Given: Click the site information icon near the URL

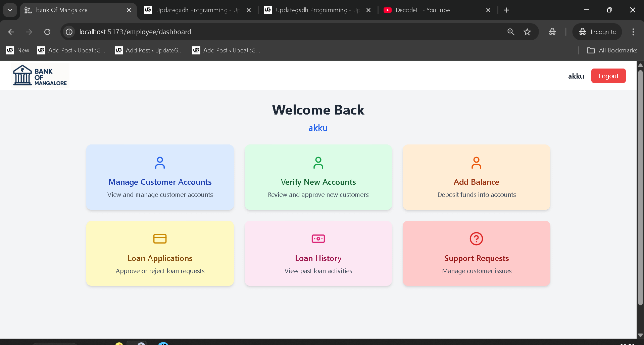Looking at the screenshot, I should [69, 32].
